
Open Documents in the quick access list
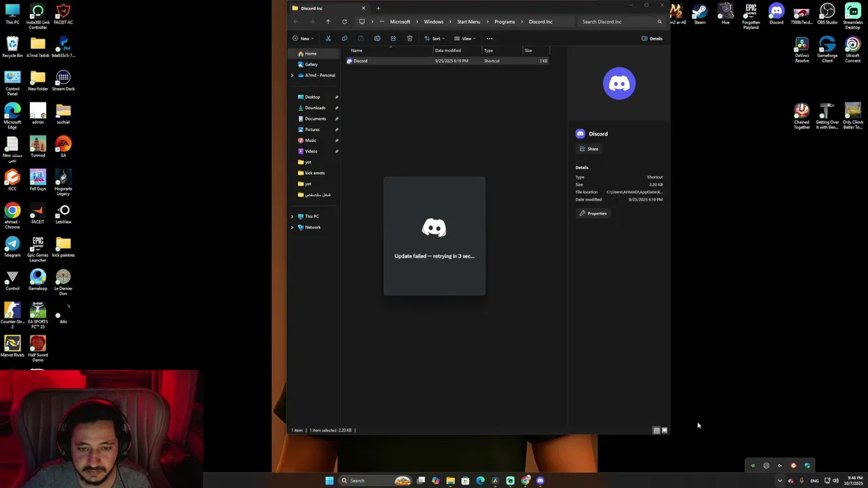pos(315,119)
